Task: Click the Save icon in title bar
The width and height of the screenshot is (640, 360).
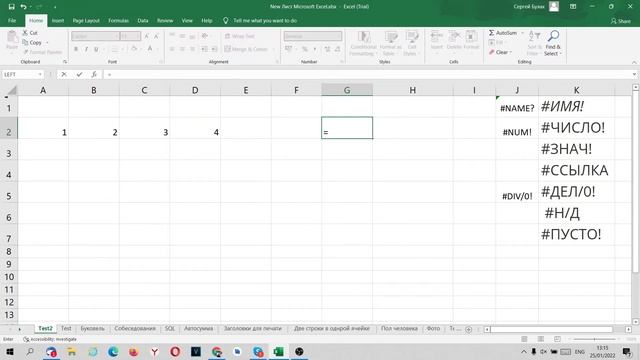Action: tap(11, 7)
